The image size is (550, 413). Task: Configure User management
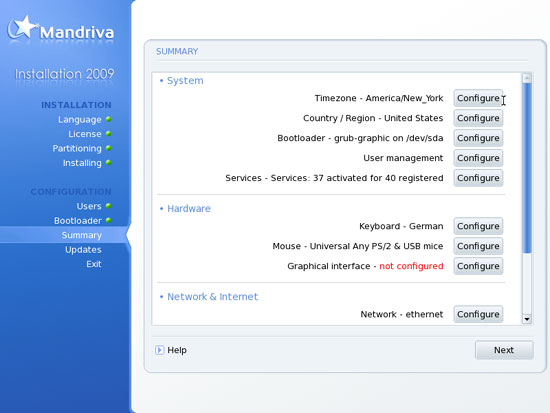click(478, 158)
